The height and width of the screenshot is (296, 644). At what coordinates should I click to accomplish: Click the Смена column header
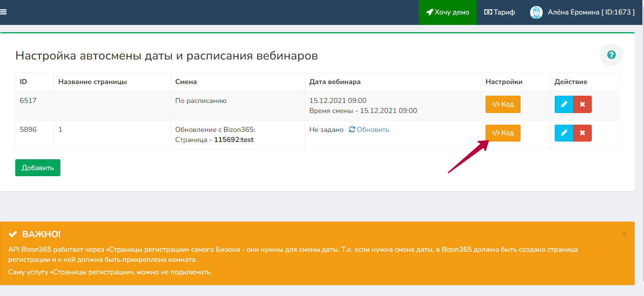point(186,82)
